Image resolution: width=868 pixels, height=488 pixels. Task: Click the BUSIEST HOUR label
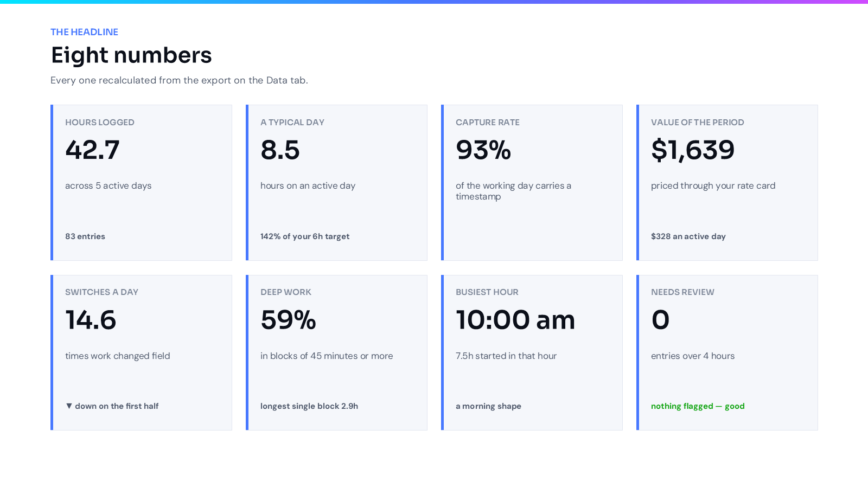(487, 292)
